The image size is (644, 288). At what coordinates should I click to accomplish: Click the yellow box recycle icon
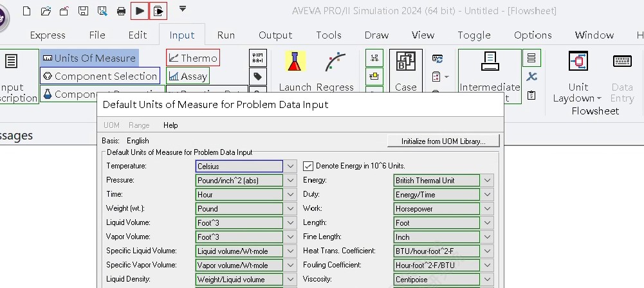(x=374, y=76)
